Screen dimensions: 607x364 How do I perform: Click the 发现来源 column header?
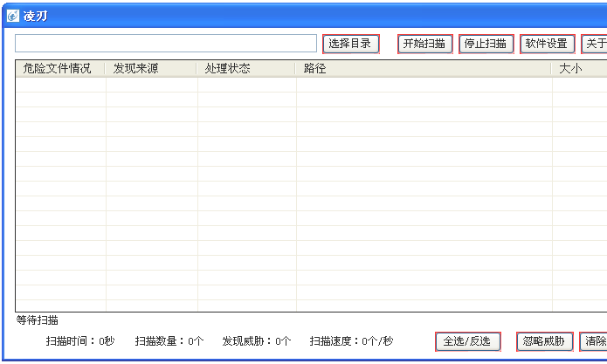point(136,68)
